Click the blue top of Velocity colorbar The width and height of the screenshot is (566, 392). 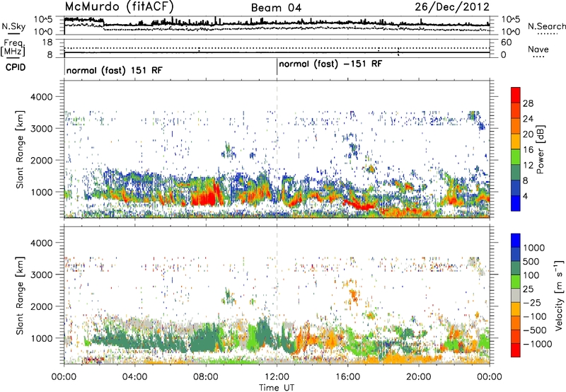(x=516, y=241)
